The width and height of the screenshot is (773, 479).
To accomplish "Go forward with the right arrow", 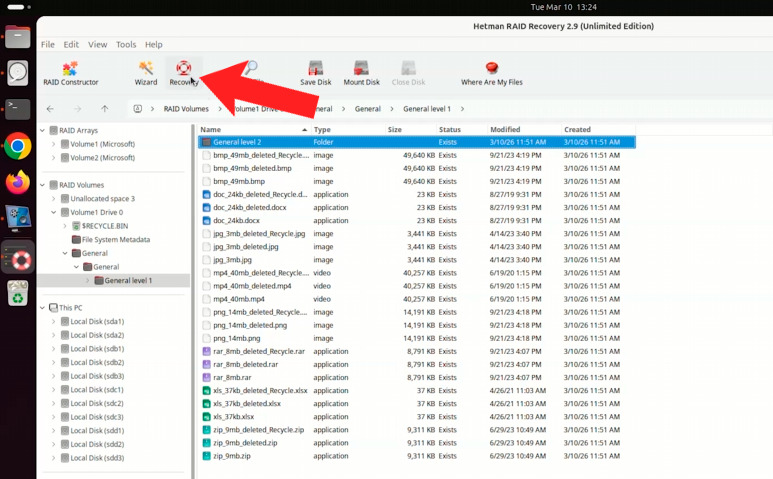I will (x=77, y=109).
